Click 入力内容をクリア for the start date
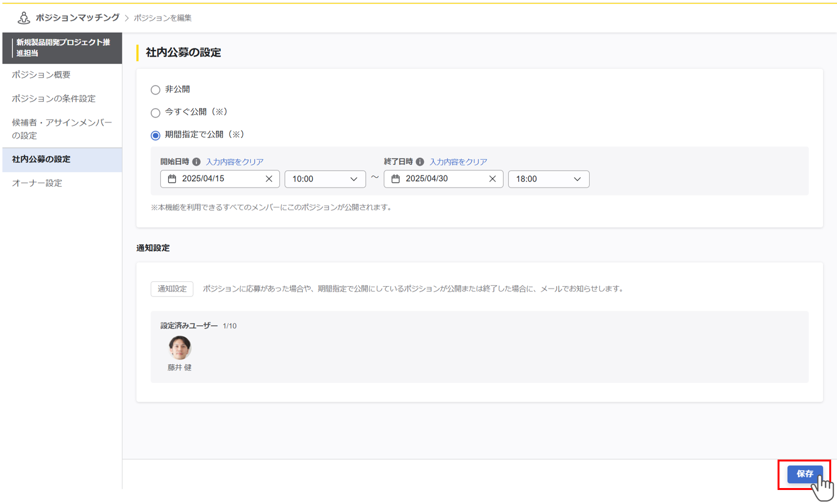Image resolution: width=837 pixels, height=504 pixels. click(x=235, y=161)
